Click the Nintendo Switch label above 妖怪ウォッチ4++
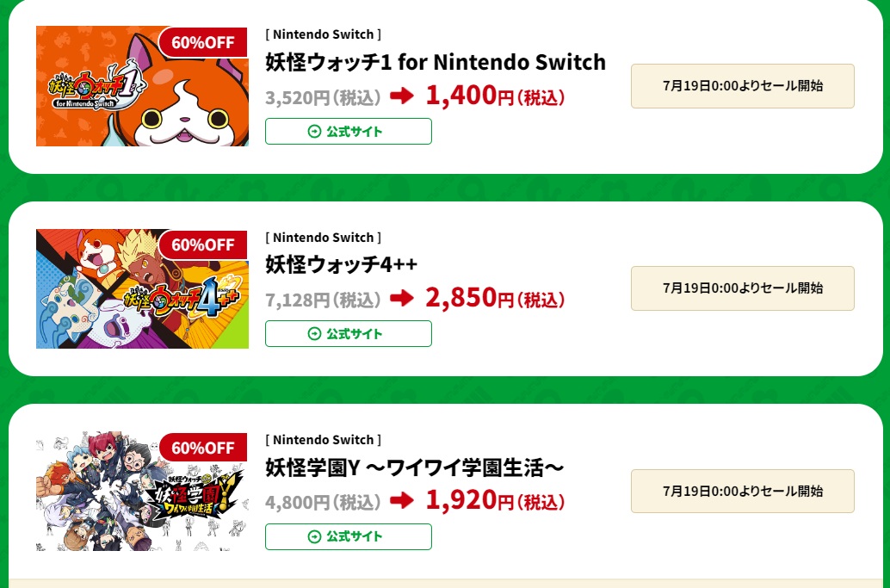Image resolution: width=890 pixels, height=588 pixels. (323, 238)
